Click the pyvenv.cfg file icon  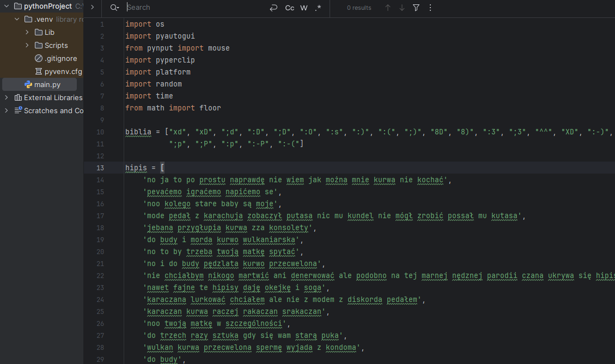39,71
